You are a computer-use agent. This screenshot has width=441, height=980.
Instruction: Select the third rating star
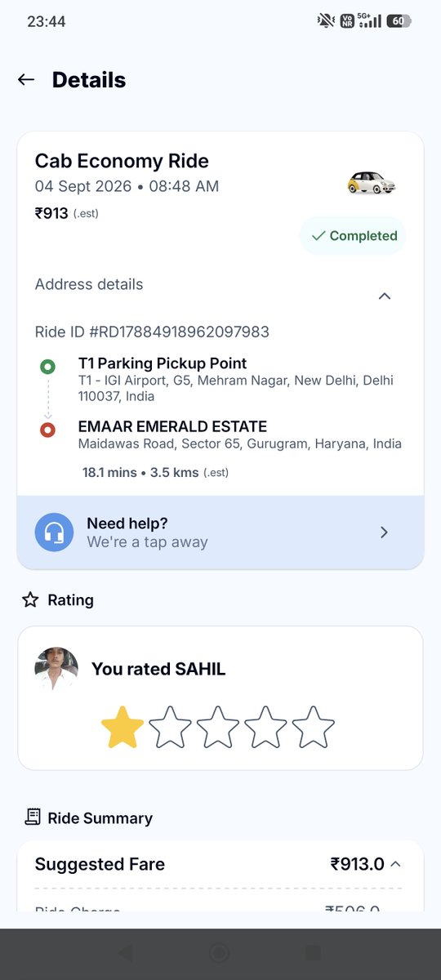[217, 728]
